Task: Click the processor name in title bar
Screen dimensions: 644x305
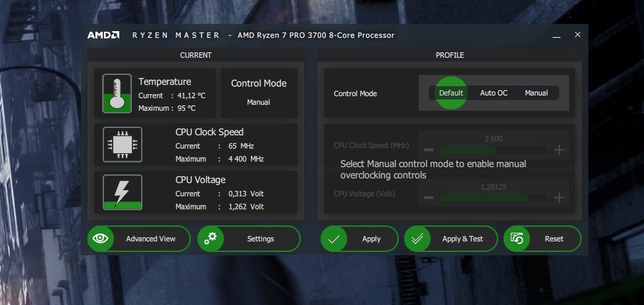Action: 316,35
